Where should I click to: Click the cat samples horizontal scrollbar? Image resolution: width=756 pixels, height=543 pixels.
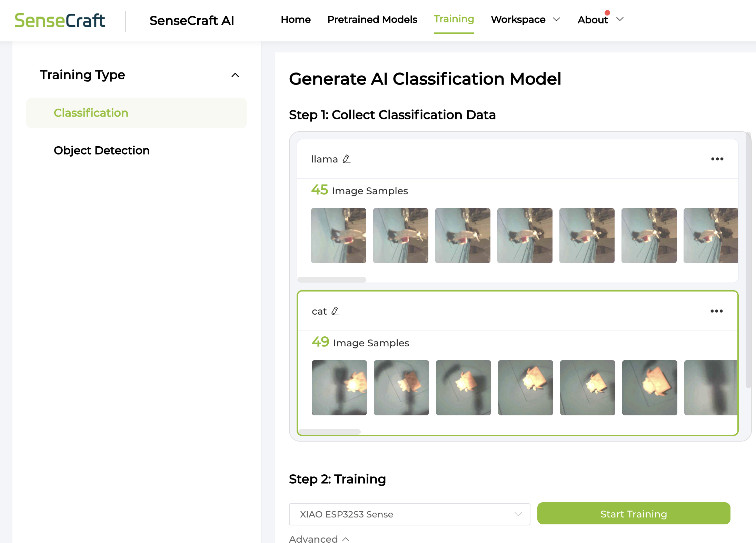tap(330, 432)
